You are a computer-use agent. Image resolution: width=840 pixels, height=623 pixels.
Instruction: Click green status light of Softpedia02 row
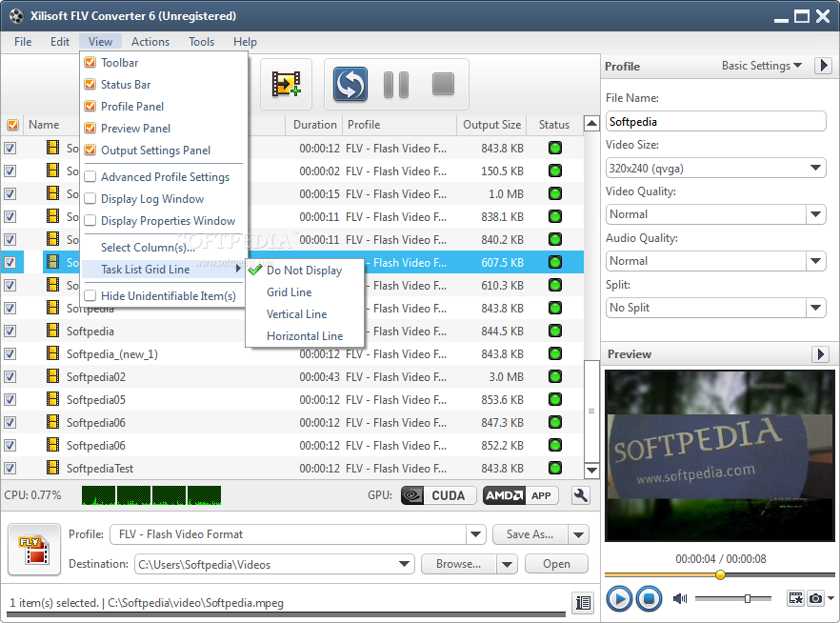[x=555, y=376]
